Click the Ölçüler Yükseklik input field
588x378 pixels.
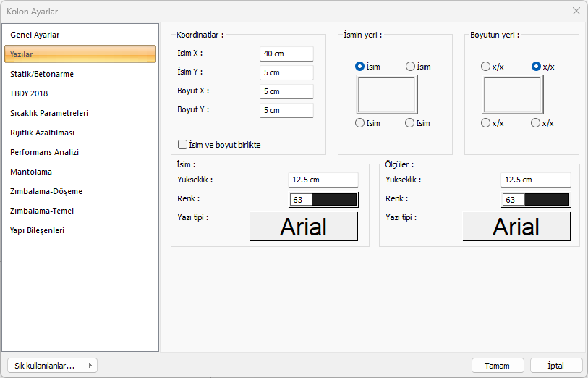pyautogui.click(x=534, y=180)
